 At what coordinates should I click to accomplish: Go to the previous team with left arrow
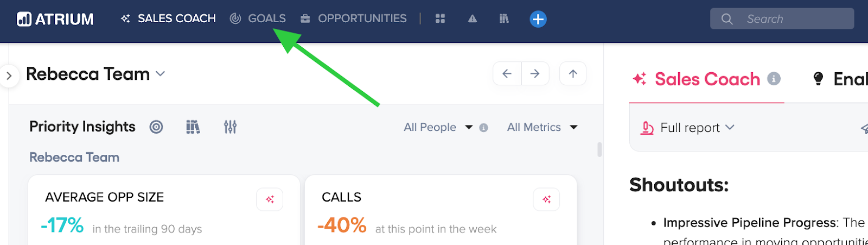[x=507, y=73]
